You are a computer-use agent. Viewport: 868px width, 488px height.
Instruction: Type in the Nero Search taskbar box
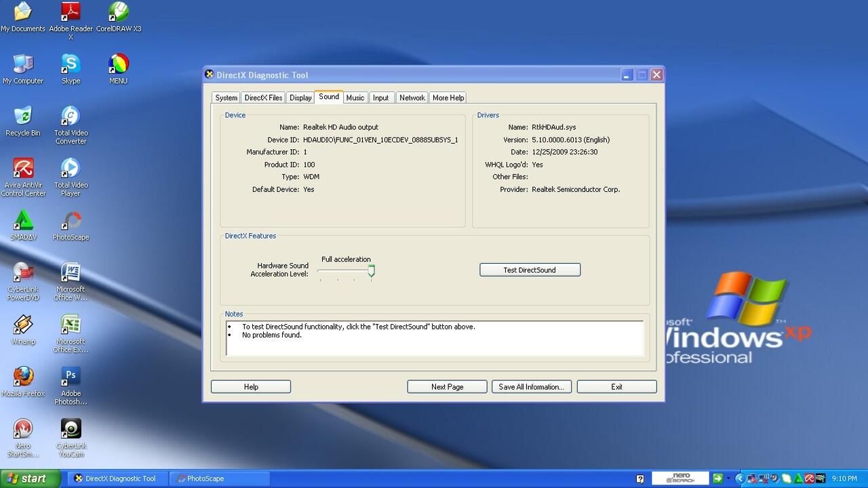click(680, 479)
